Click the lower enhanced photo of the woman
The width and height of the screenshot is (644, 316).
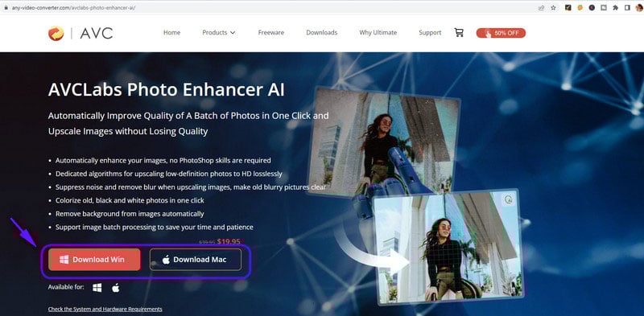coord(448,247)
